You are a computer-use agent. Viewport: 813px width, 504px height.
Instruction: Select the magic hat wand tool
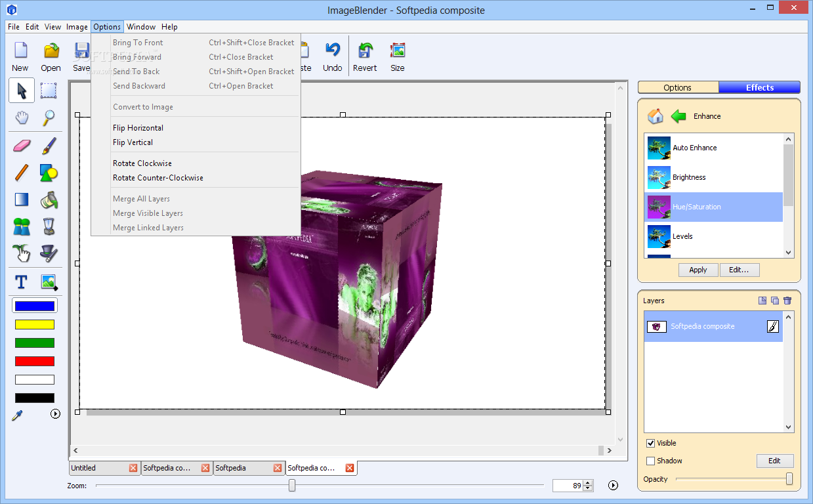49,253
